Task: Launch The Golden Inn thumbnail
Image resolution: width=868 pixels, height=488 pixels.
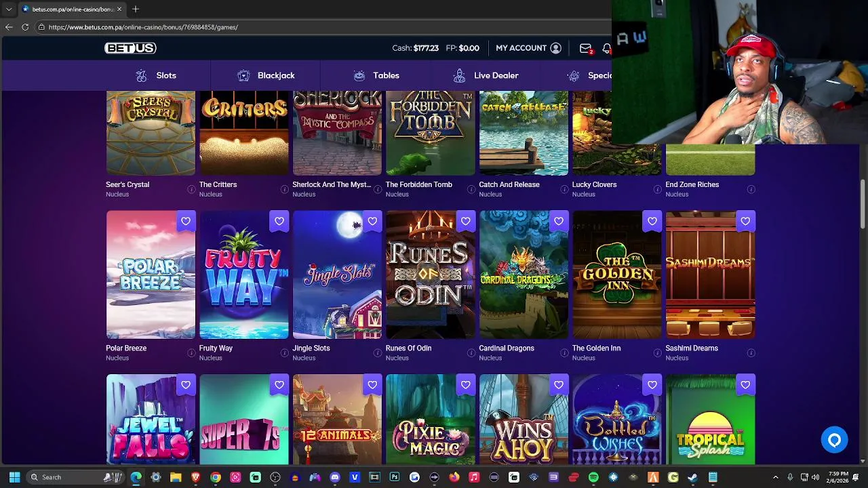Action: [x=617, y=274]
